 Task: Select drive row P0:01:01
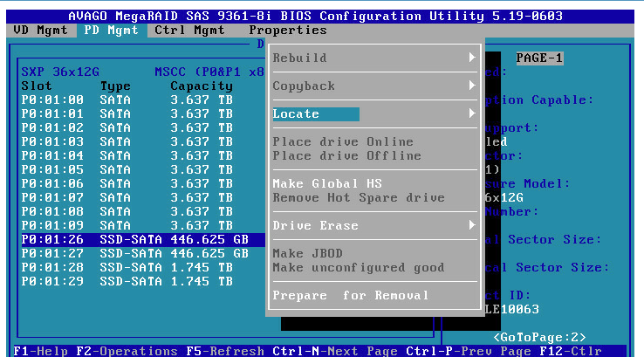point(143,113)
